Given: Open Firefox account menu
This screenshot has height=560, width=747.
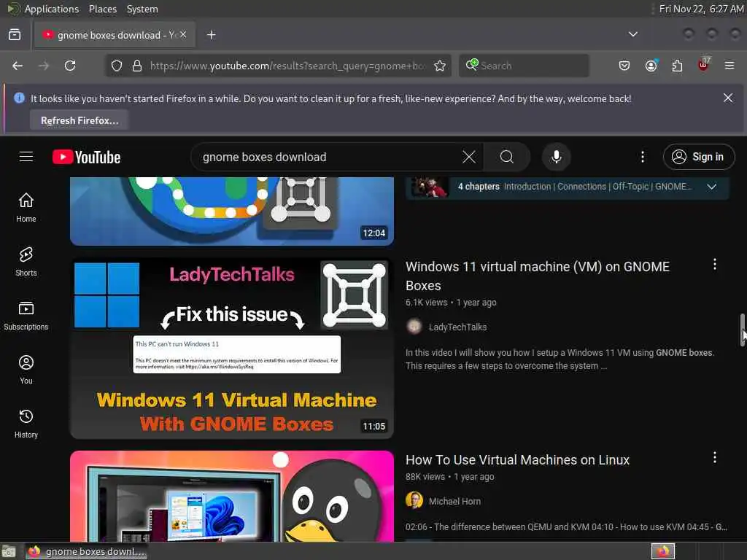Looking at the screenshot, I should (x=651, y=66).
